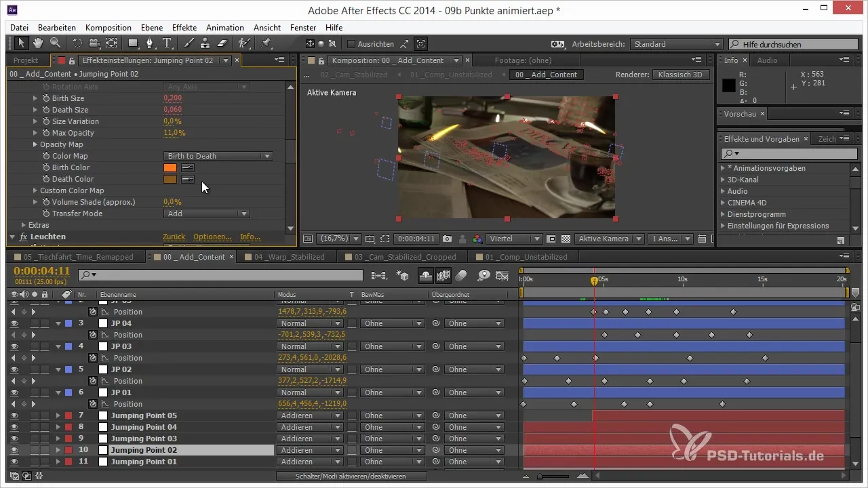Toggle the motion blur icon in timeline

[461, 275]
